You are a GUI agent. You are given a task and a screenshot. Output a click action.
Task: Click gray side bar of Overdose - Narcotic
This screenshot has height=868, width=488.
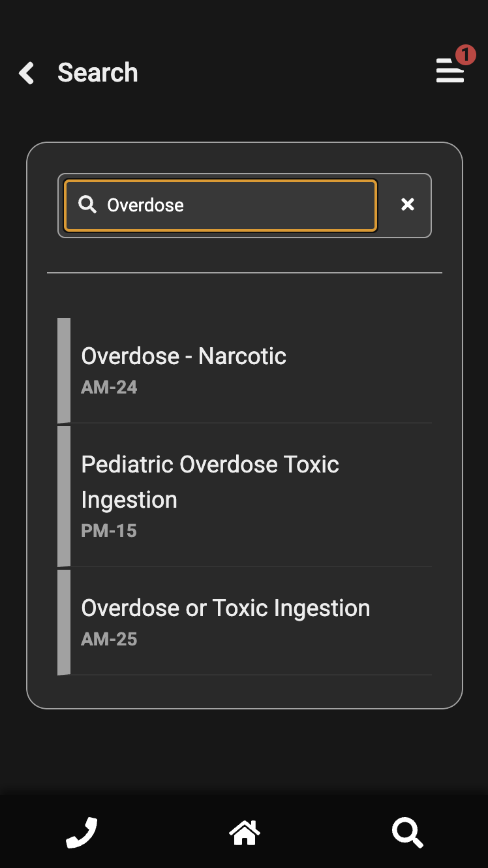64,371
